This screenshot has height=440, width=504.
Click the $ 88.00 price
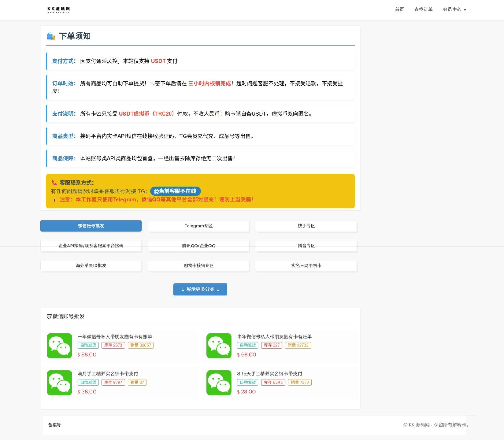(x=87, y=355)
